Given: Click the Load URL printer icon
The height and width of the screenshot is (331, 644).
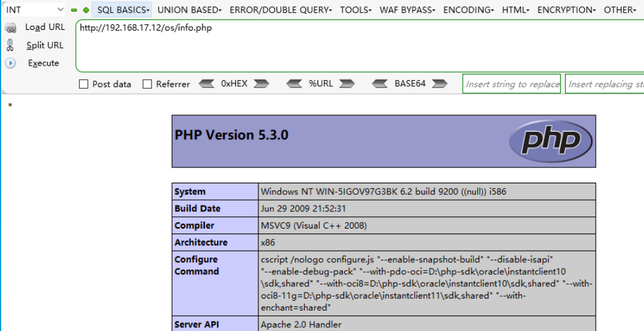Looking at the screenshot, I should click(x=10, y=27).
